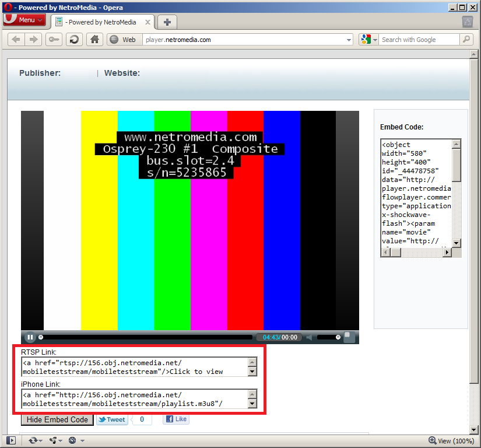Screen dimensions: 481x448
Task: Reload the current page
Action: pos(74,40)
